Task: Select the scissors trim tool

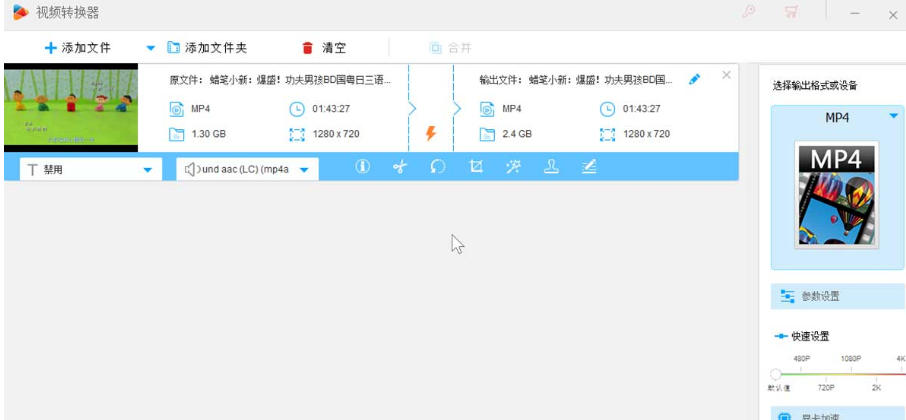Action: click(x=400, y=167)
